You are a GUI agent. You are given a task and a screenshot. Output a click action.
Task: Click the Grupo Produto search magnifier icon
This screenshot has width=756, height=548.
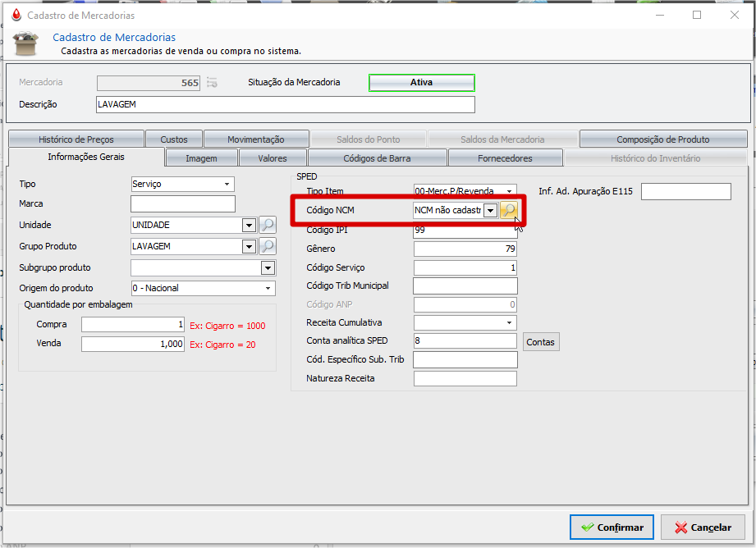[267, 246]
